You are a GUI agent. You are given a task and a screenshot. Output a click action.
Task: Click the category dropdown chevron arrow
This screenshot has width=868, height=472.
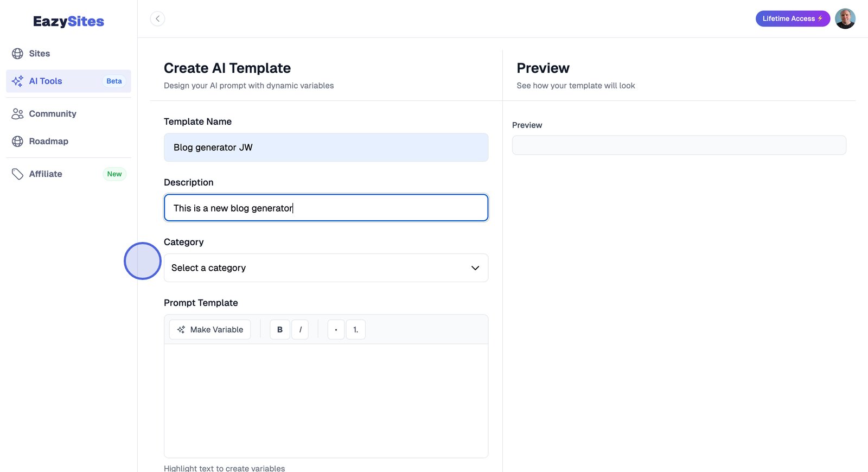click(x=475, y=268)
